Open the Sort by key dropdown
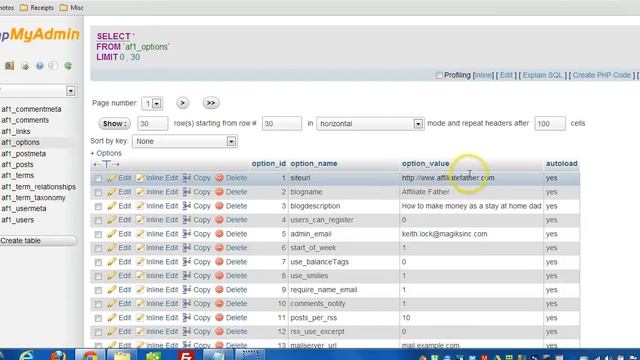Viewport: 640px width, 360px height. (x=185, y=142)
